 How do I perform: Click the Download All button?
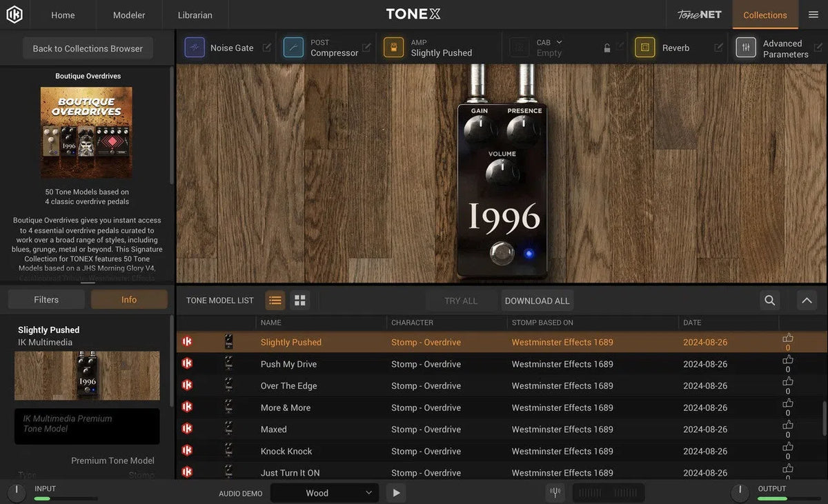pyautogui.click(x=537, y=300)
